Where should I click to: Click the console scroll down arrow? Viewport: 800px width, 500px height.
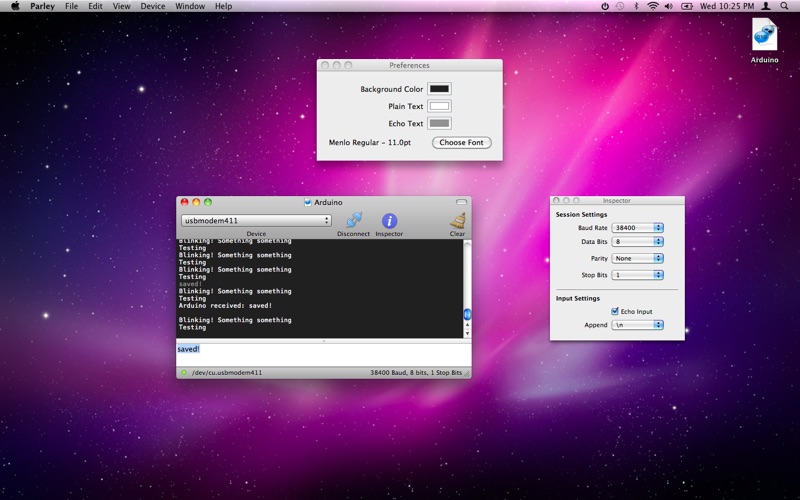(467, 333)
